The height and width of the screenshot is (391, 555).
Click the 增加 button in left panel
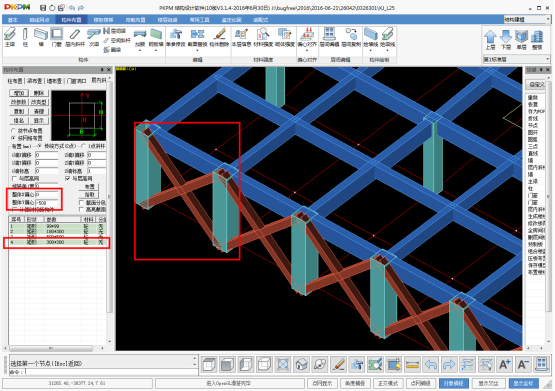click(x=19, y=93)
